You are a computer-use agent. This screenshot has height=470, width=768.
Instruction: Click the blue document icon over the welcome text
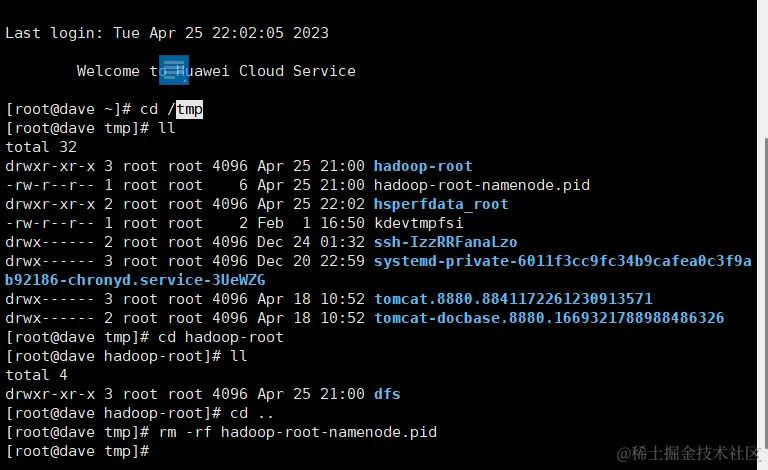(x=174, y=70)
